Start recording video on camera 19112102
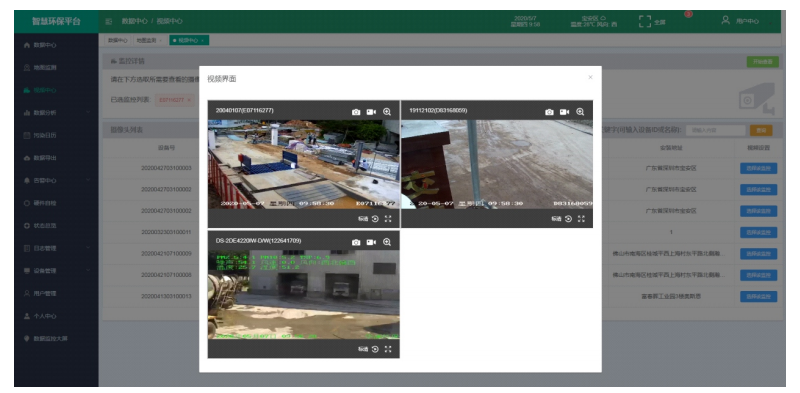Screen dimensions: 800x393 pos(564,112)
